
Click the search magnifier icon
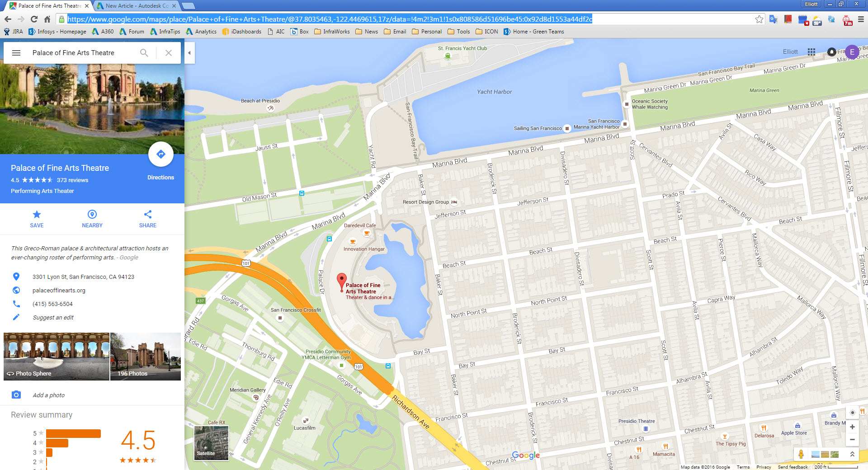144,53
